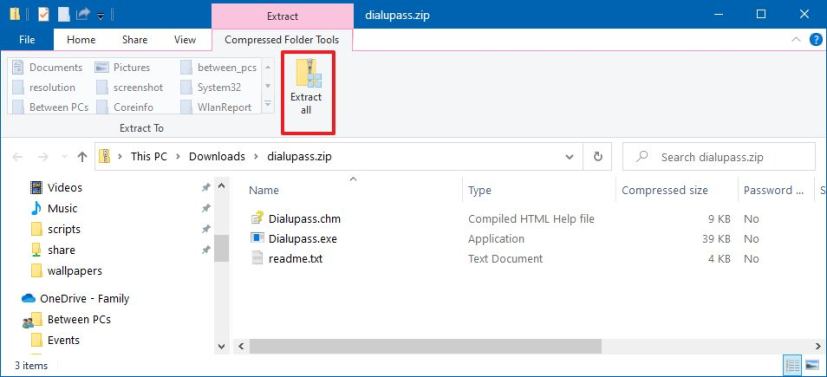The height and width of the screenshot is (377, 827).
Task: Select the Dialupass.exe file
Action: point(294,238)
